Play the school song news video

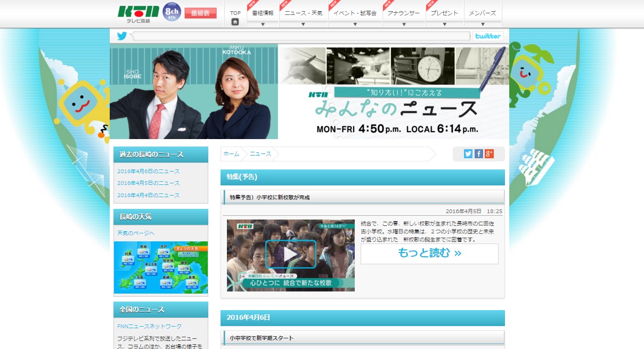(290, 255)
